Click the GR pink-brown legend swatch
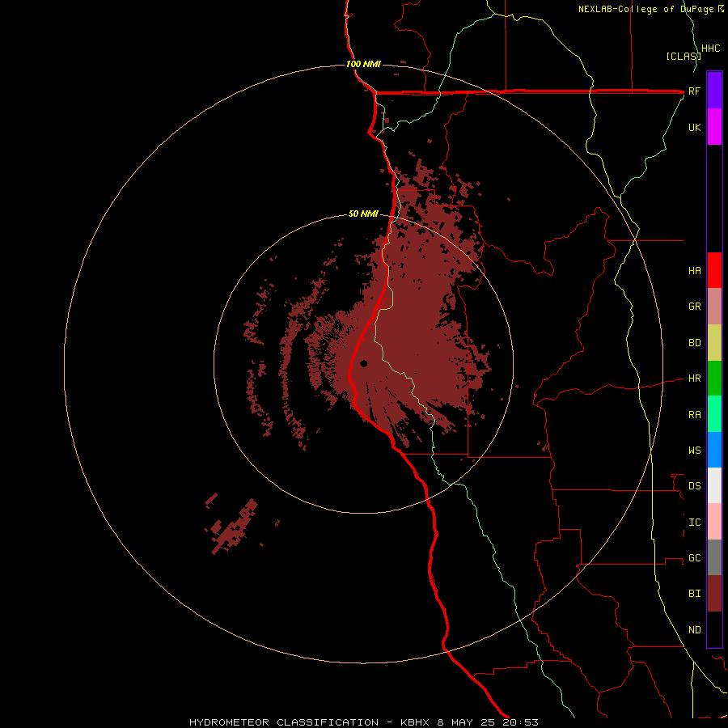Viewport: 728px width, 728px height. pyautogui.click(x=714, y=307)
